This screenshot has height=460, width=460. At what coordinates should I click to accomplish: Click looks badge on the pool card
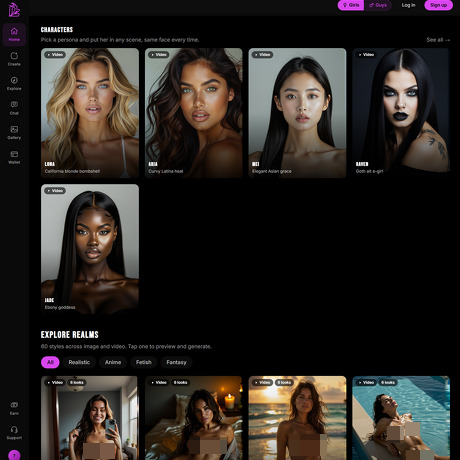click(x=388, y=382)
